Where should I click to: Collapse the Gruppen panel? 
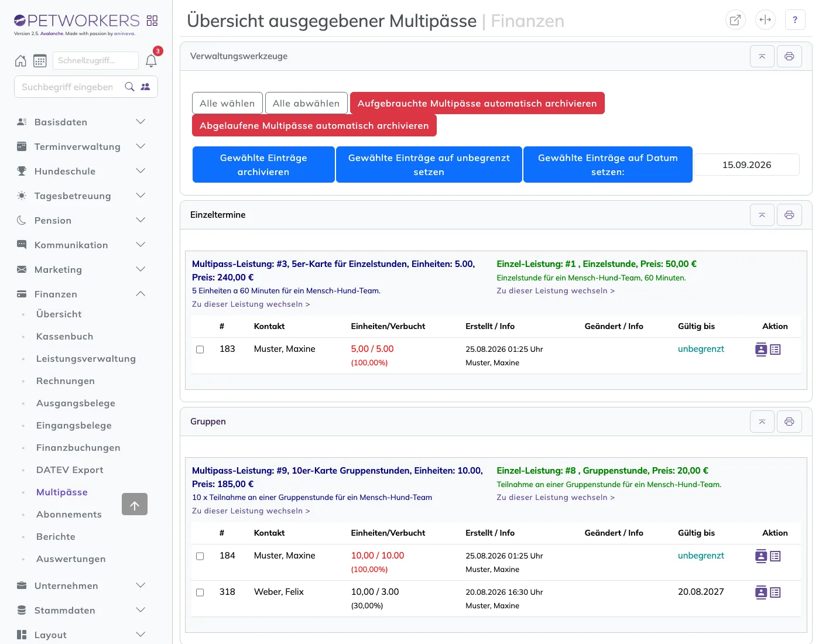[x=762, y=422]
